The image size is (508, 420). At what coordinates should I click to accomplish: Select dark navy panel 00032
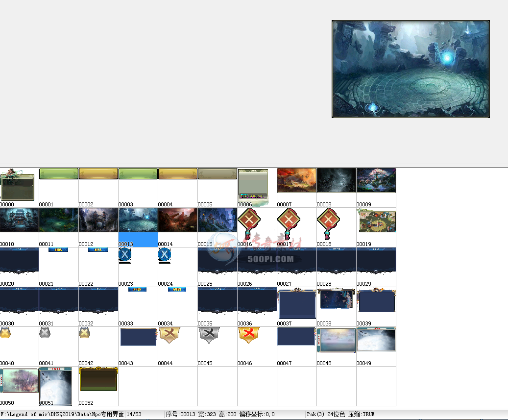pyautogui.click(x=98, y=301)
